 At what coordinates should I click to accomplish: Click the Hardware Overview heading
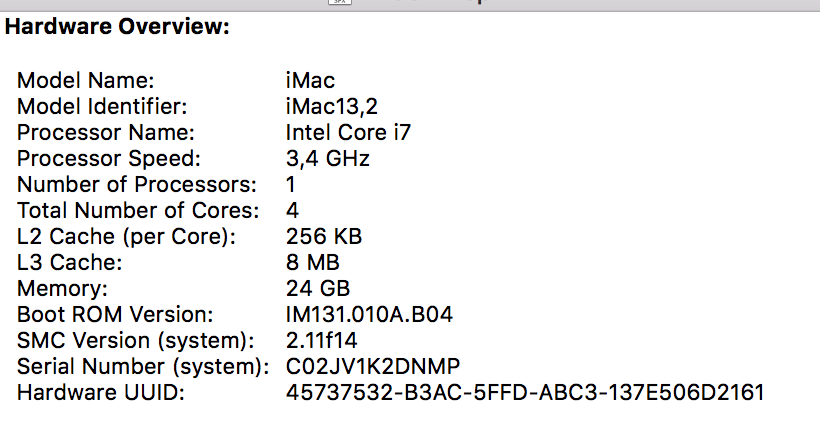[117, 26]
